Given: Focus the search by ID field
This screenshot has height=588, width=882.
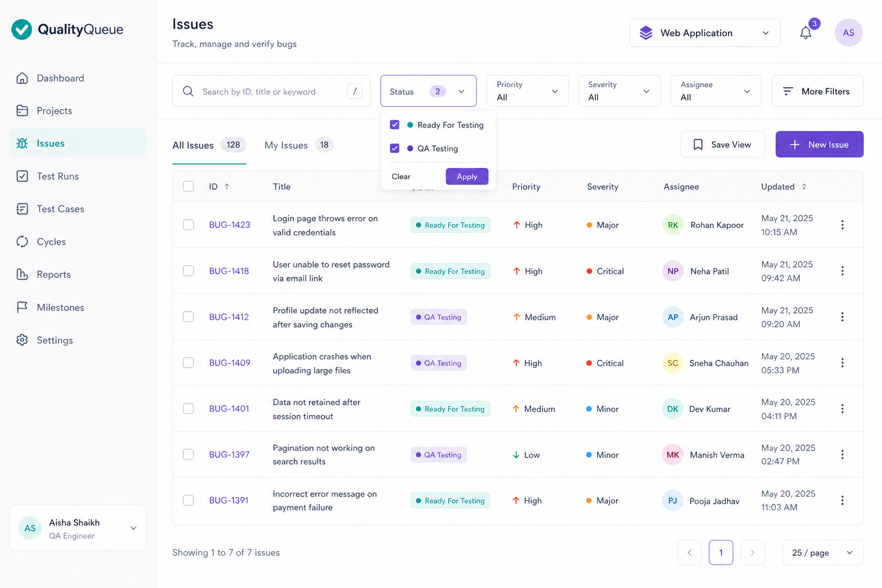Looking at the screenshot, I should pyautogui.click(x=271, y=91).
